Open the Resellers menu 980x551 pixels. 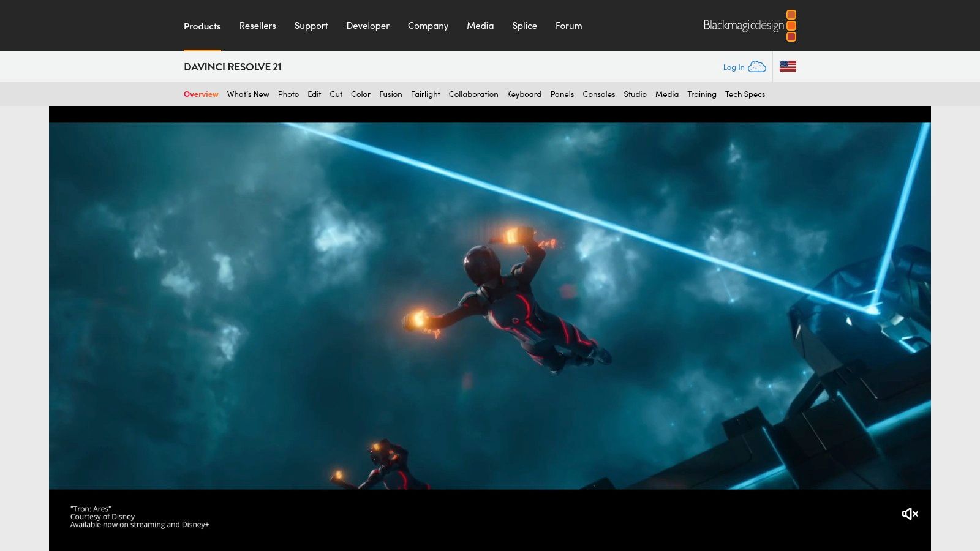(258, 26)
